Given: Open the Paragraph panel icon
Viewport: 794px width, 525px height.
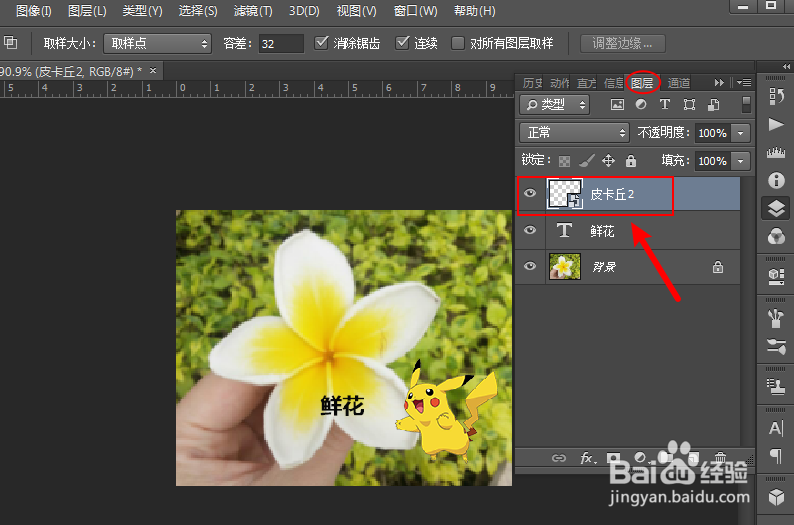Looking at the screenshot, I should tap(776, 456).
